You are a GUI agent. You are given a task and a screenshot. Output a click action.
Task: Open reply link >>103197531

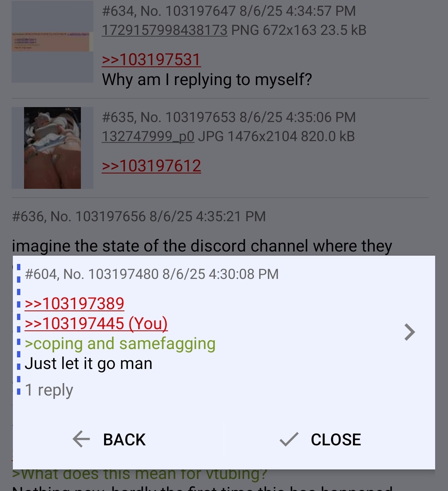[151, 59]
